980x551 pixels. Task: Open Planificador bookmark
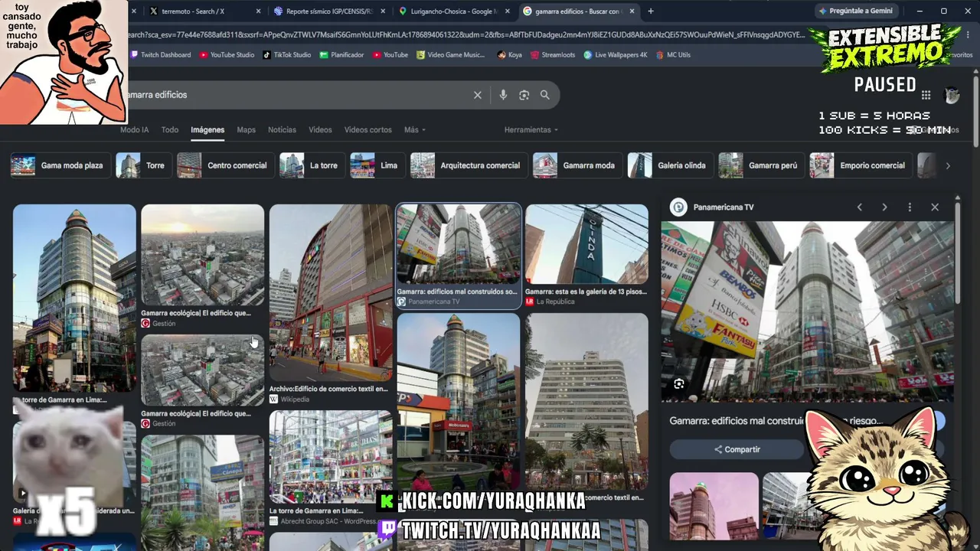pos(342,55)
